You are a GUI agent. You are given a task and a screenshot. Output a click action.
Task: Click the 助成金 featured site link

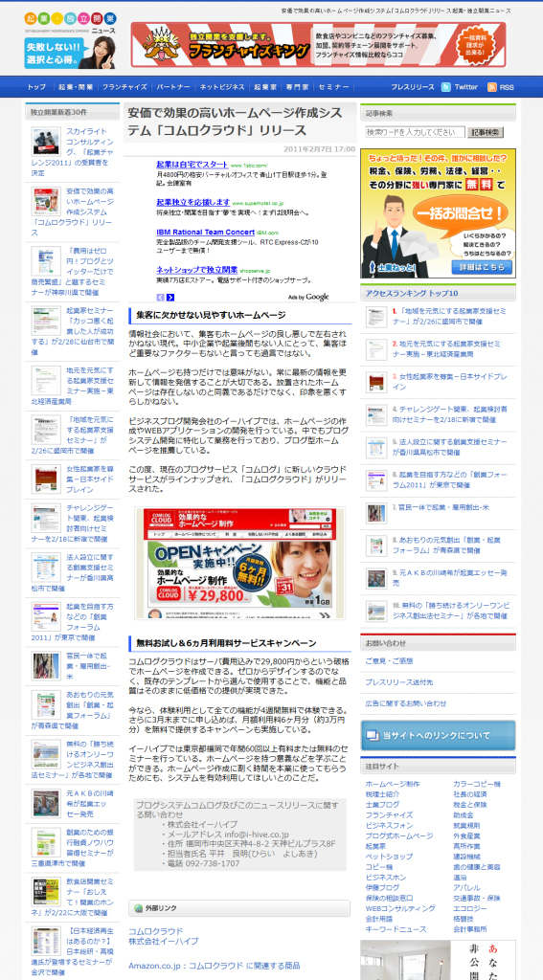coord(463,815)
